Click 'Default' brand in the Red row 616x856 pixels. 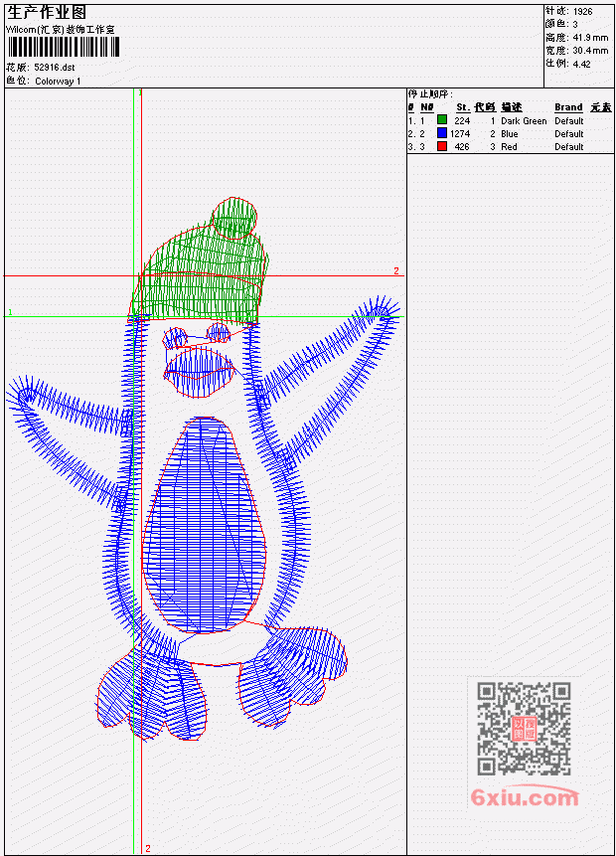569,147
